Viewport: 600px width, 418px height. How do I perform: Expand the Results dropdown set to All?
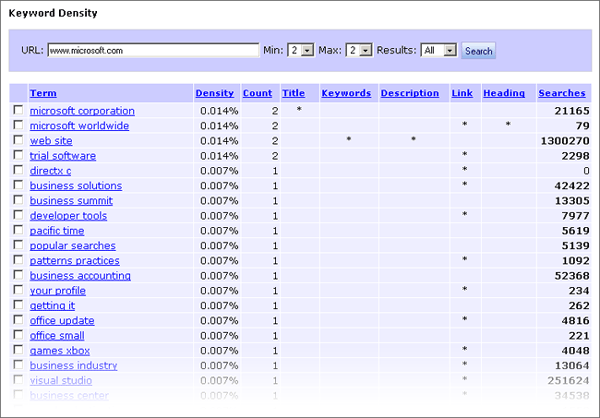[x=439, y=50]
